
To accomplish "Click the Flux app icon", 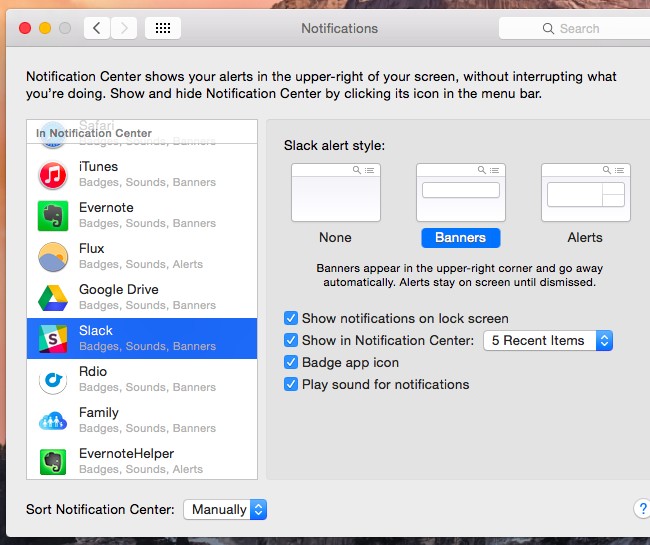I will [x=53, y=257].
